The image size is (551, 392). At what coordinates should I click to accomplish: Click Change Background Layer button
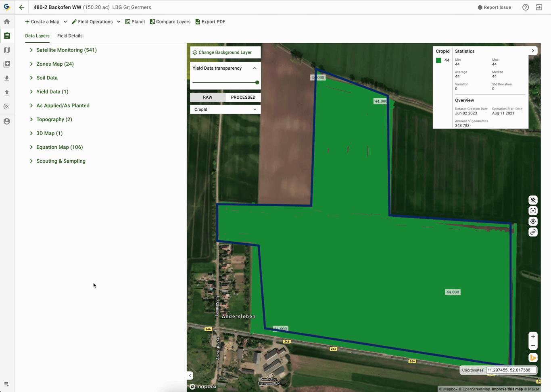[x=225, y=52]
